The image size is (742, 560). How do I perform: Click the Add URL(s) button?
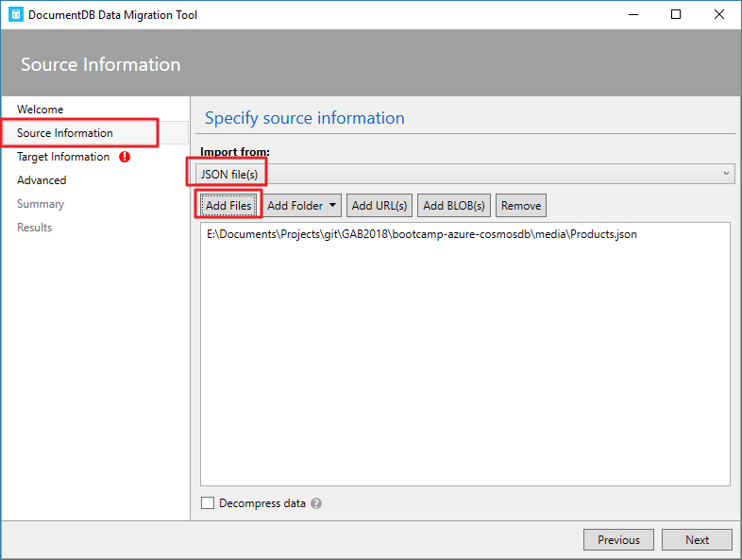coord(379,206)
